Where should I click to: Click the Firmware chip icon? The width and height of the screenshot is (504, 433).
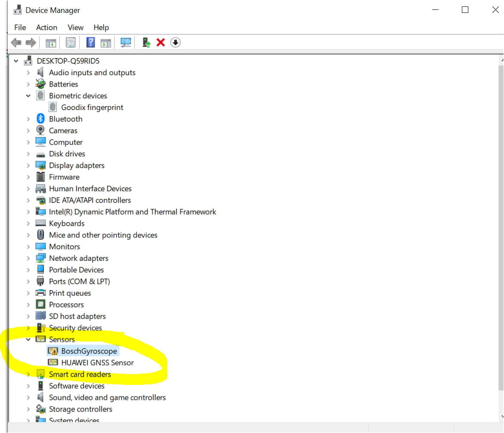click(x=40, y=177)
